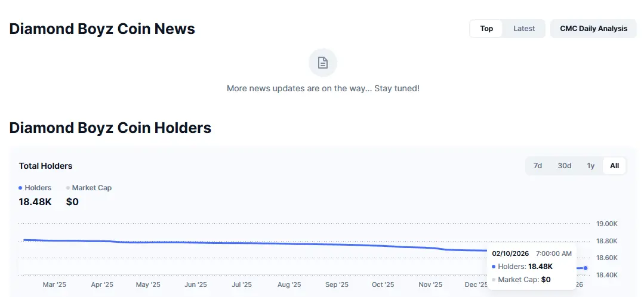Image resolution: width=644 pixels, height=297 pixels.
Task: Switch to the Top news tab
Action: click(486, 29)
